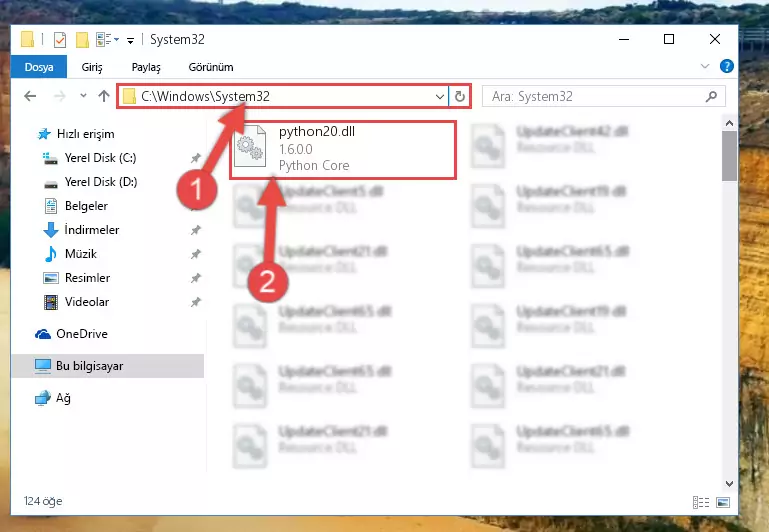Go forward with the forward arrow
Image resolution: width=769 pixels, height=532 pixels.
click(x=59, y=96)
